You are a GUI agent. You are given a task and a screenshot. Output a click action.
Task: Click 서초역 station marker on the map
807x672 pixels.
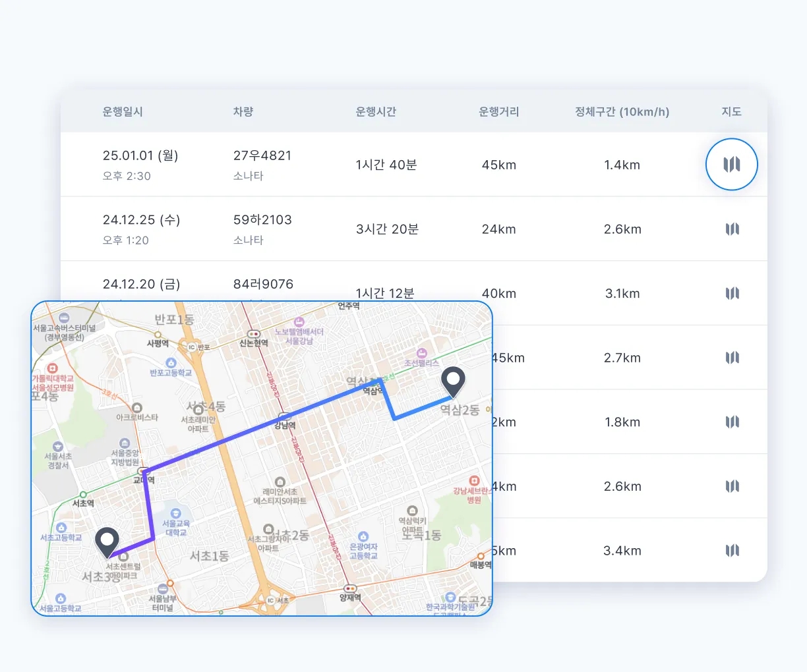(83, 494)
